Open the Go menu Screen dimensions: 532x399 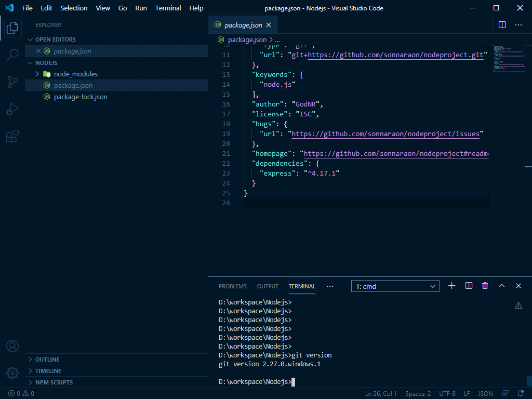pos(123,8)
